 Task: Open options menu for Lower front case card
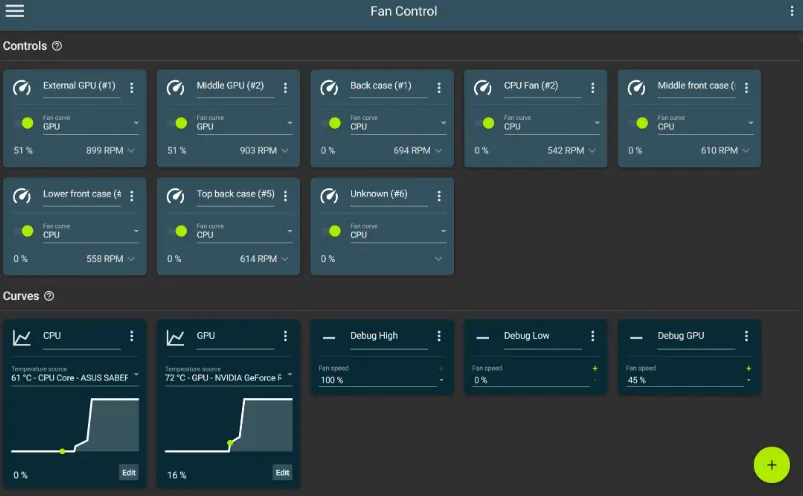(132, 196)
